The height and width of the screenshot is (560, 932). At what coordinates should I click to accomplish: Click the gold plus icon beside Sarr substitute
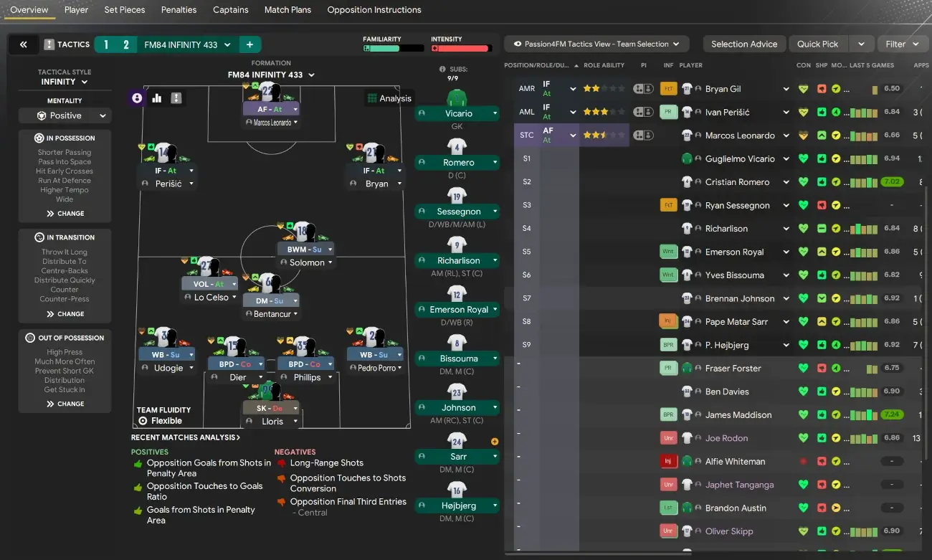[495, 442]
